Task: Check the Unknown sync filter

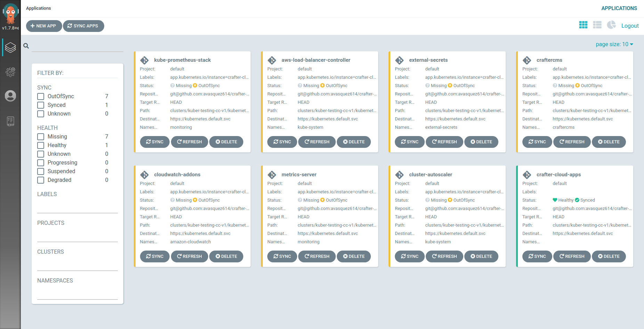Action: click(41, 114)
